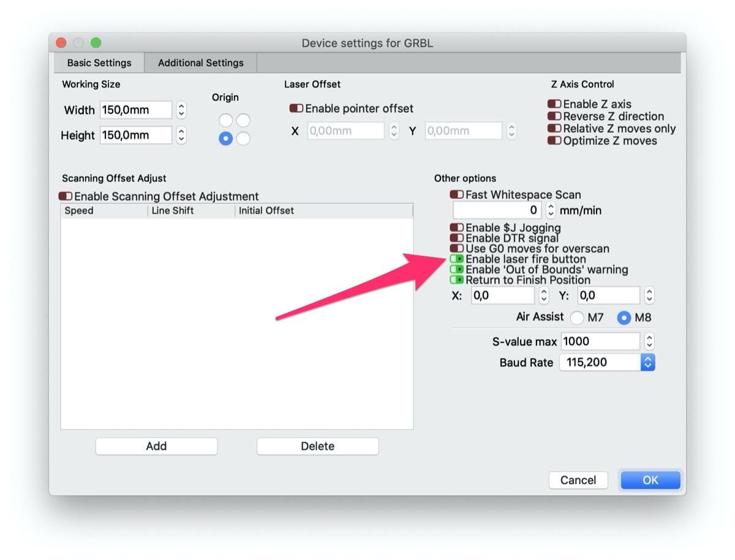Switch to the Additional Settings tab
The height and width of the screenshot is (560, 735).
(200, 62)
